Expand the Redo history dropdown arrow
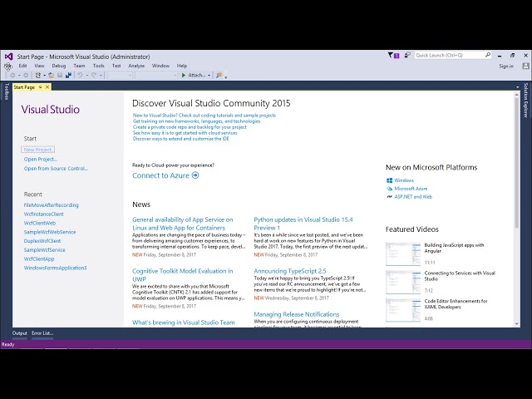 click(101, 76)
